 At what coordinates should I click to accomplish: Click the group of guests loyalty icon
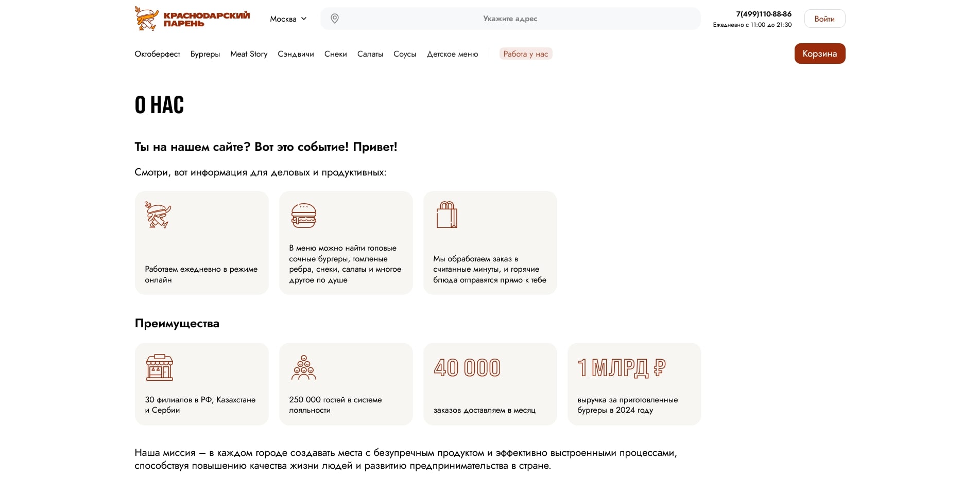[x=304, y=367]
